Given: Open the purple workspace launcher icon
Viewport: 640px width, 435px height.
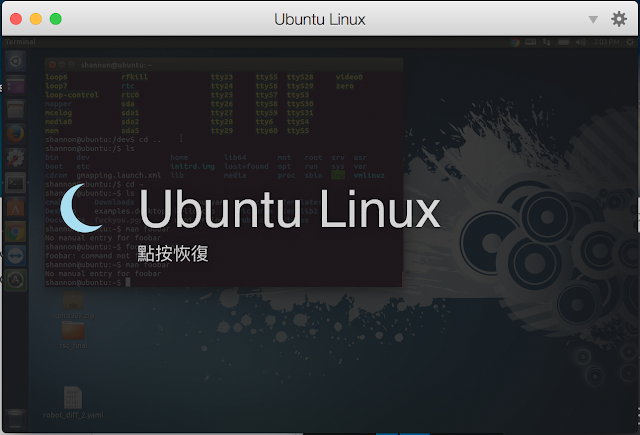Looking at the screenshot, I should tap(16, 86).
